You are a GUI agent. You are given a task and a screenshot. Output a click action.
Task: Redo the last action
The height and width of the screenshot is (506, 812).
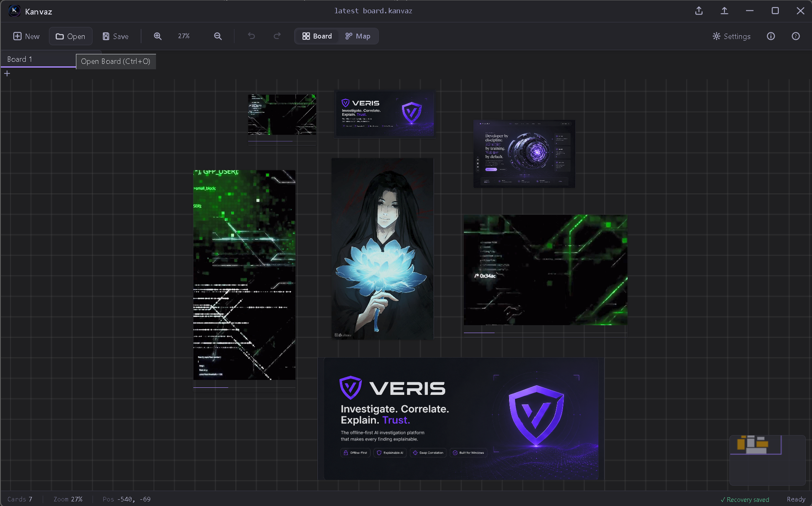pyautogui.click(x=277, y=36)
